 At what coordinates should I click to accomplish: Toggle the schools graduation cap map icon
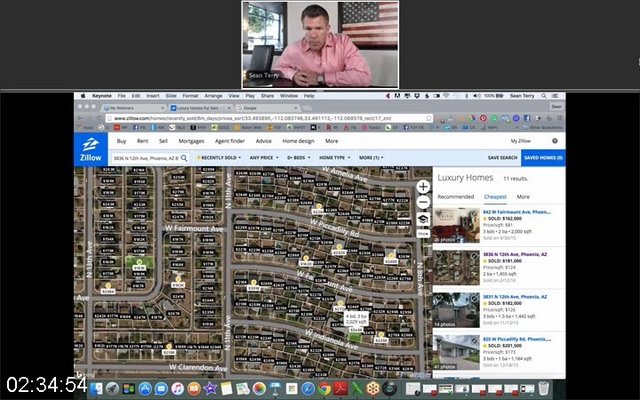pyautogui.click(x=423, y=219)
